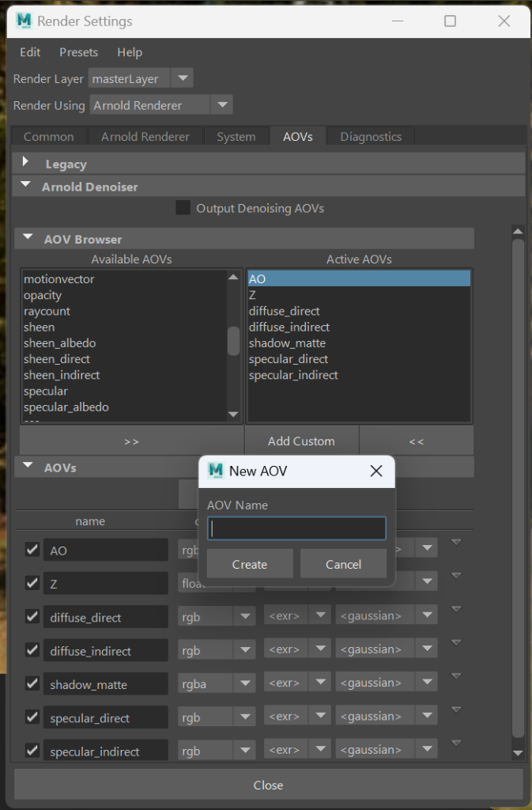Screen dimensions: 532x810
Task: Open the Presets menu
Action: click(x=78, y=52)
